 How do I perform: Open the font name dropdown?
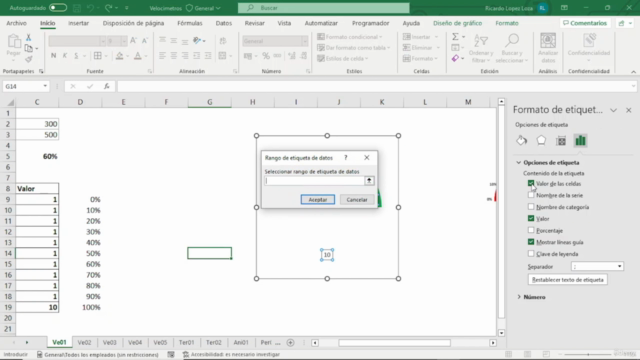102,41
